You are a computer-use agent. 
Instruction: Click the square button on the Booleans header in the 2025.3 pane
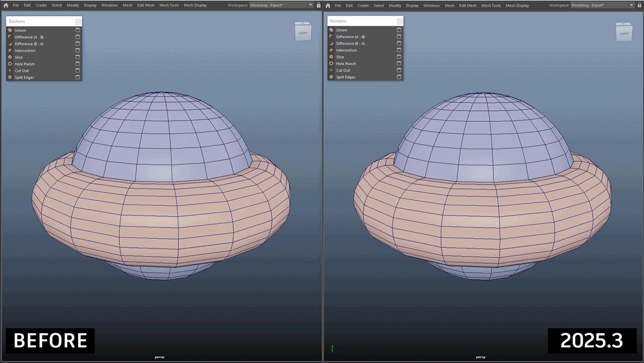400,21
